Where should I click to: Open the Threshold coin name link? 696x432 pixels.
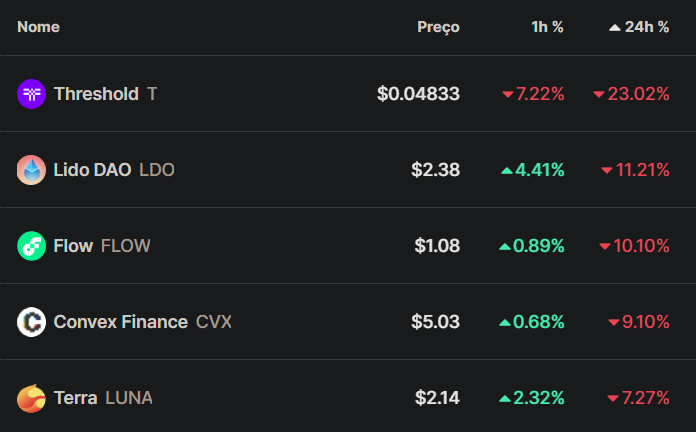tap(96, 94)
